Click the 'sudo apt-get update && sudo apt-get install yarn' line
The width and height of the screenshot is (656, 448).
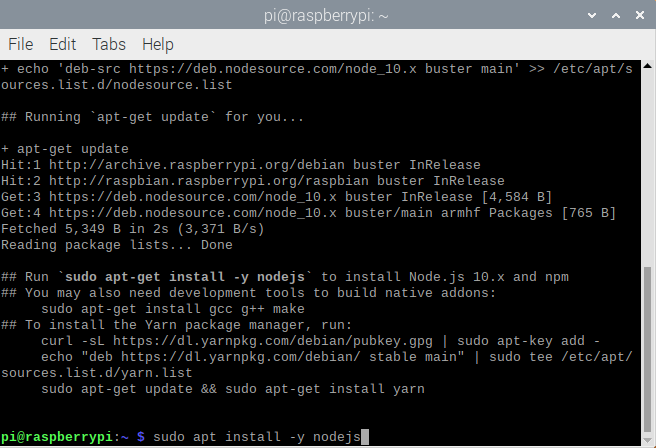click(233, 389)
